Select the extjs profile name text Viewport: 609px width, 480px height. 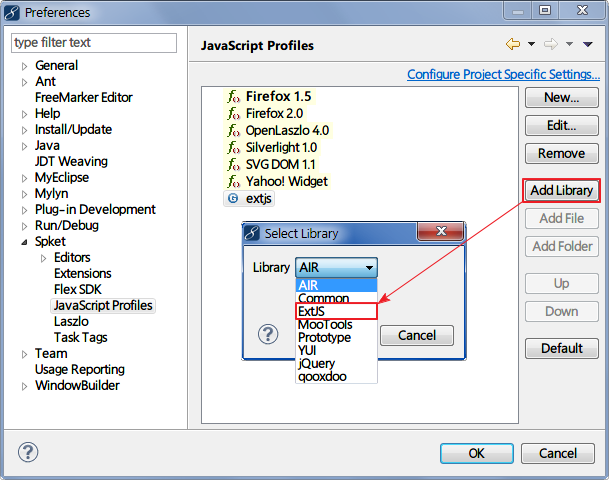pos(259,198)
